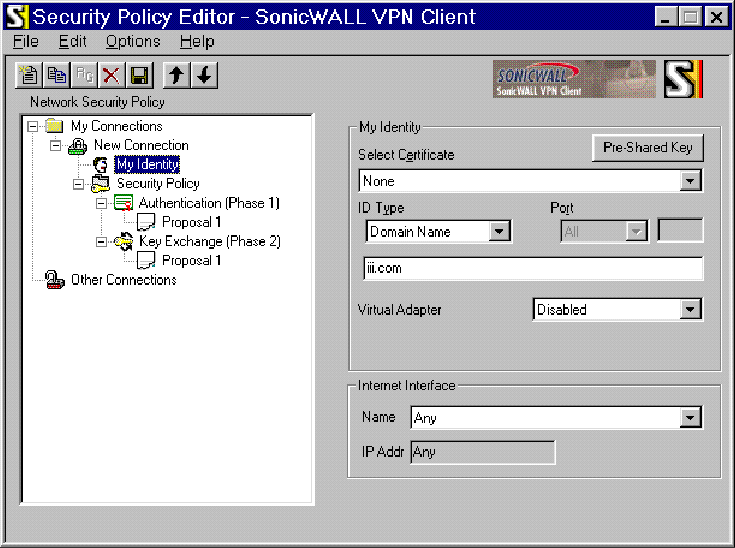Collapse the Authentication (Phase 1) node
The height and width of the screenshot is (548, 735).
(x=101, y=203)
